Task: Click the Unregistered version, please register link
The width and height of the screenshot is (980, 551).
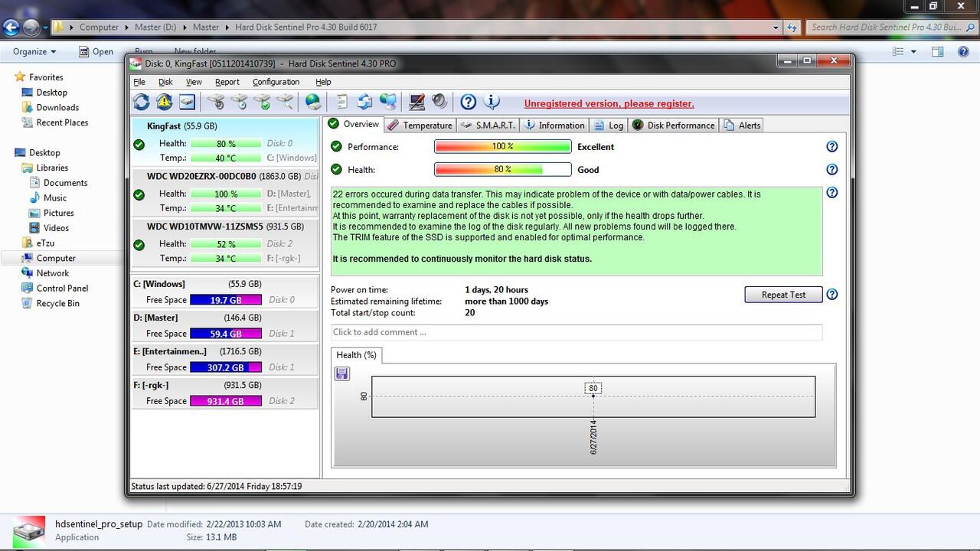Action: click(609, 103)
